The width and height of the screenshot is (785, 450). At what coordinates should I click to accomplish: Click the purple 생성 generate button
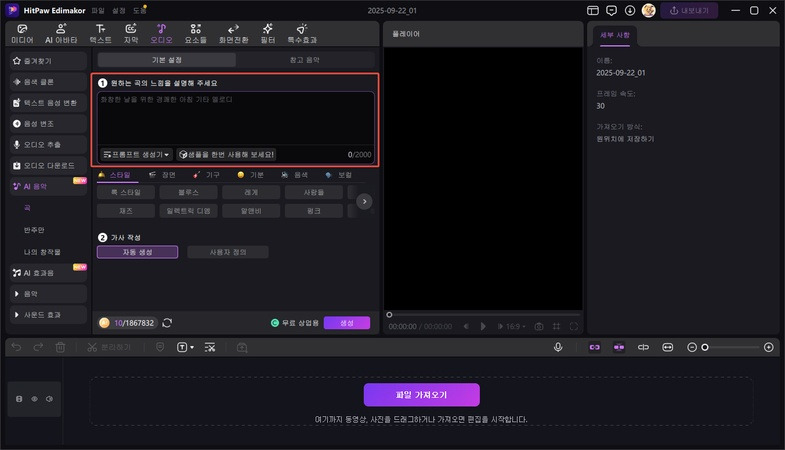pos(347,323)
